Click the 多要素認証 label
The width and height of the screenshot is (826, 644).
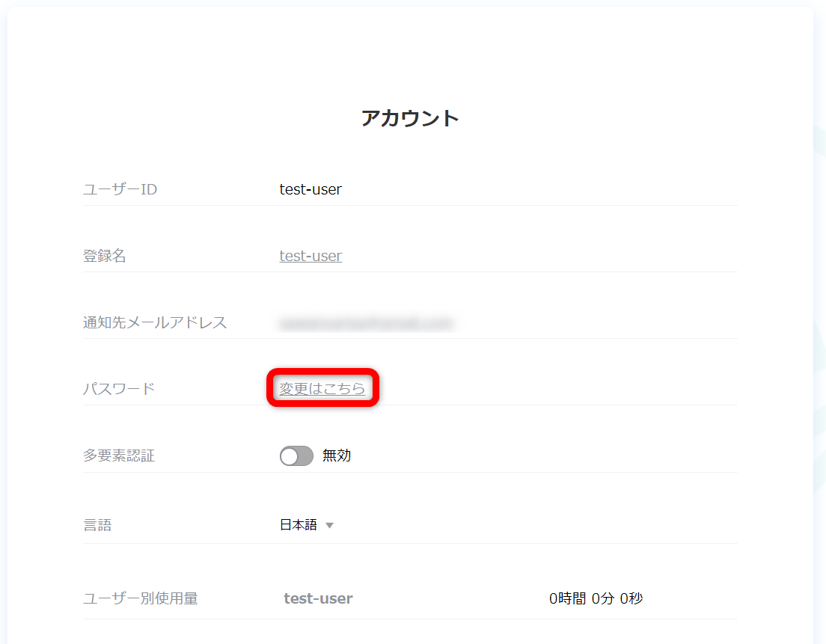[119, 456]
